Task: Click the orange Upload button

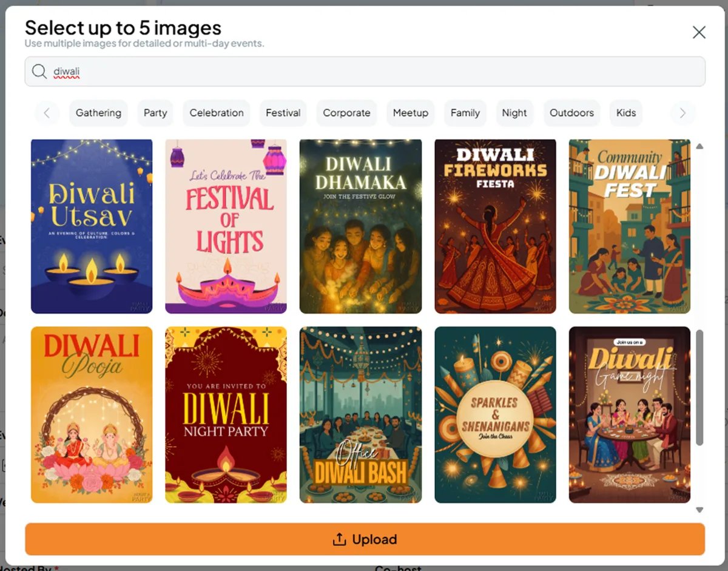Action: [365, 539]
